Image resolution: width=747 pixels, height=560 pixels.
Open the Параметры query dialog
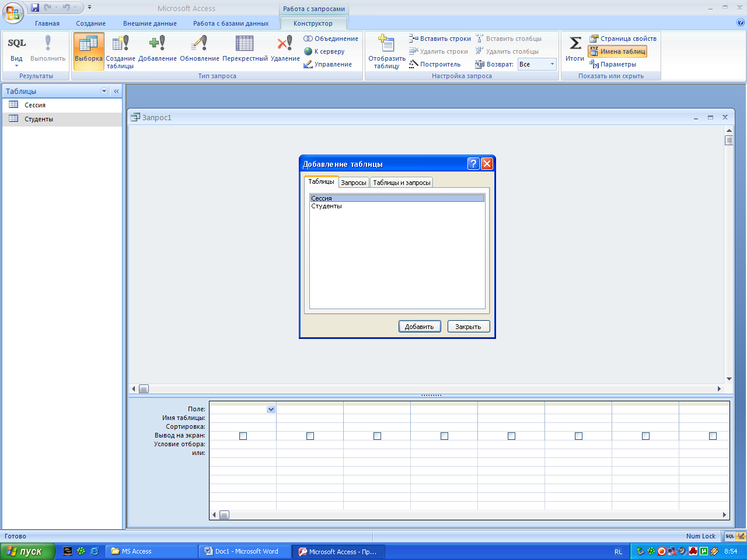click(613, 64)
